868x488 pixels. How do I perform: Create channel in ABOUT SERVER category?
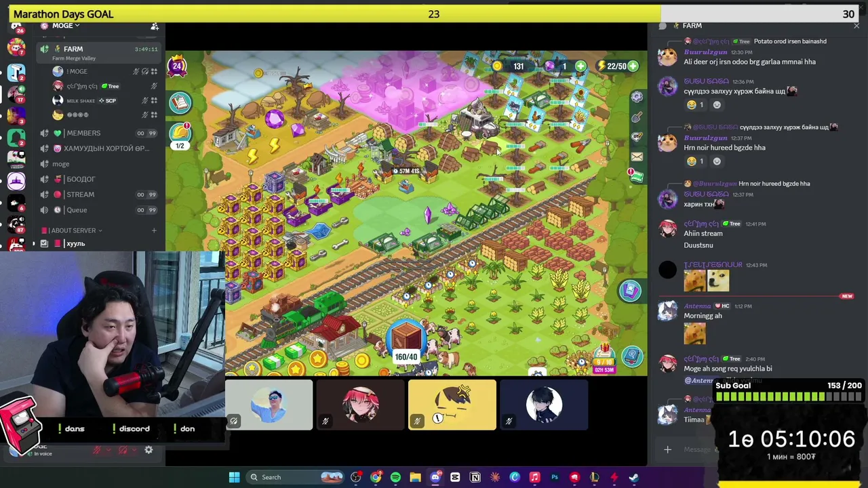click(154, 230)
